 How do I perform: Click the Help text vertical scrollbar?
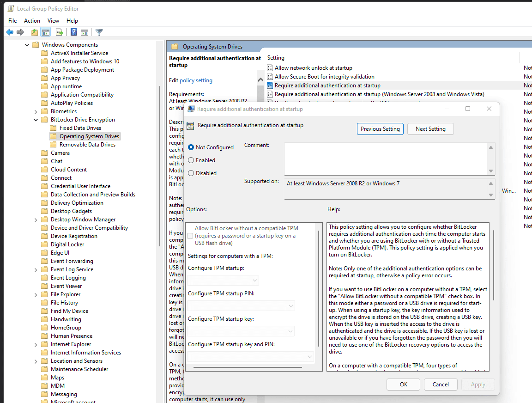493,265
